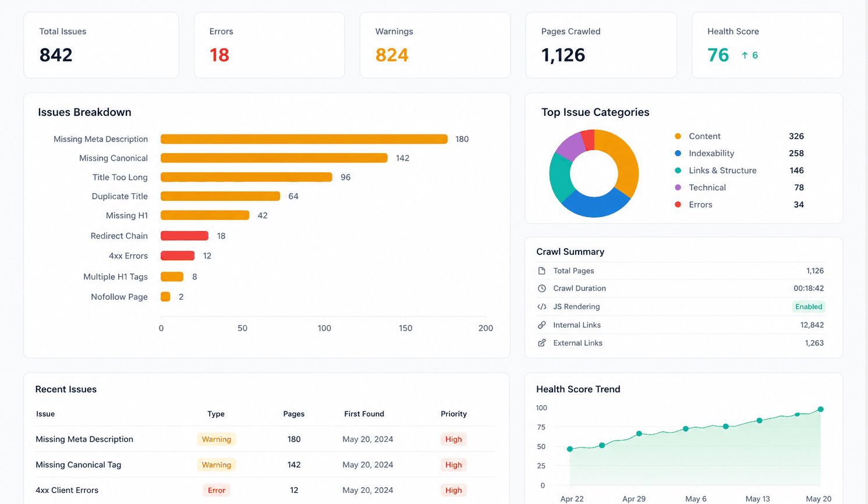Click the donut chart center ring
The image size is (868, 504).
(x=594, y=173)
